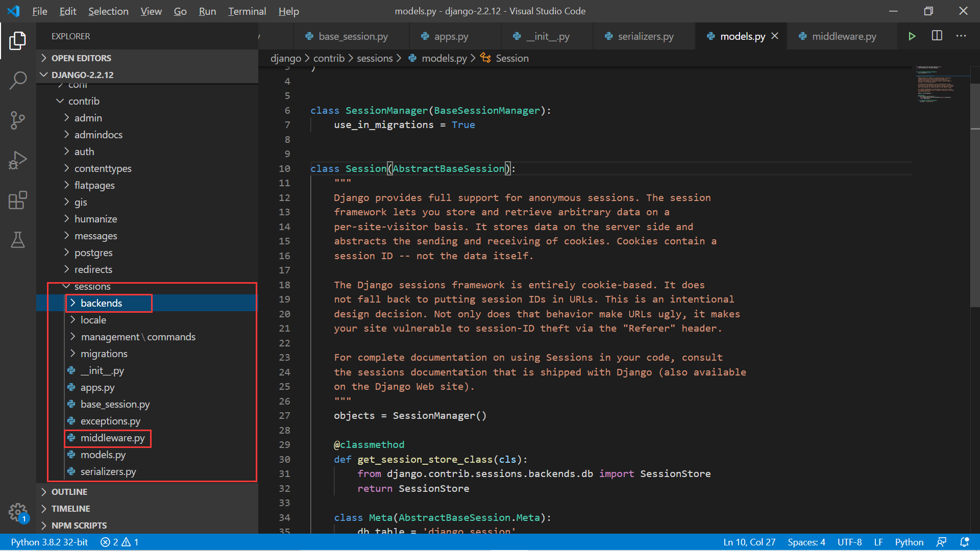Screen dimensions: 980x551
Task: Open the File menu
Action: 39,11
